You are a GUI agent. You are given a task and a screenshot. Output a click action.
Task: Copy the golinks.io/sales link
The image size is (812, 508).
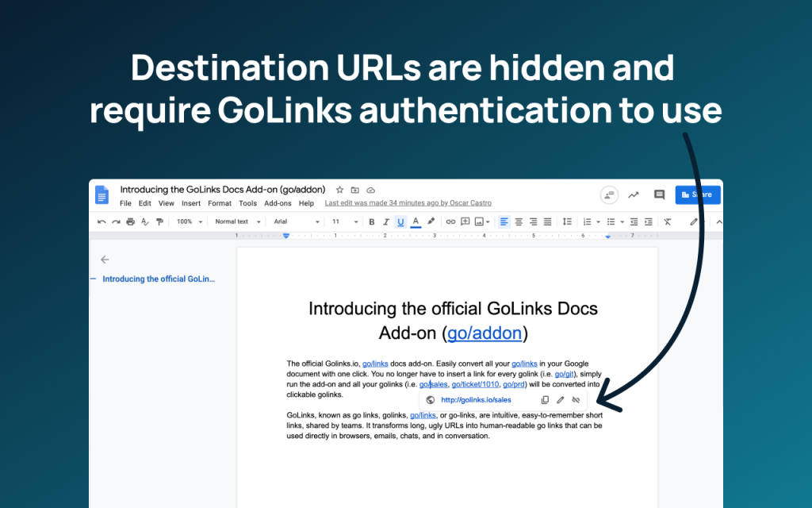[545, 400]
